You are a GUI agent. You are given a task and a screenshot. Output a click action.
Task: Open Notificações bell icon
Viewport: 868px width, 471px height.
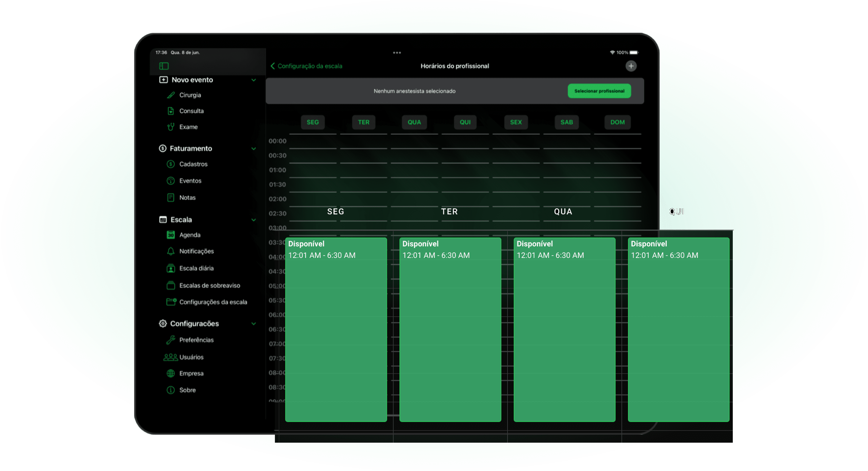tap(171, 252)
